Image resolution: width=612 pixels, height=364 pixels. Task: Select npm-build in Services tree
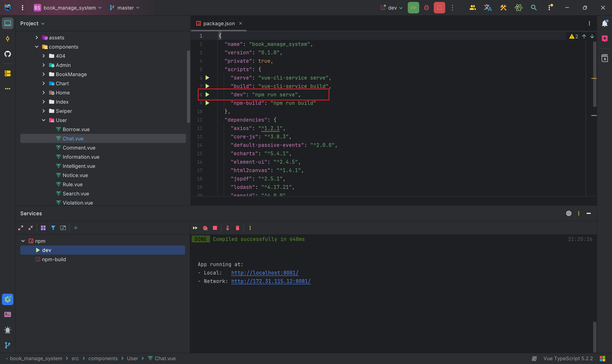coord(54,259)
